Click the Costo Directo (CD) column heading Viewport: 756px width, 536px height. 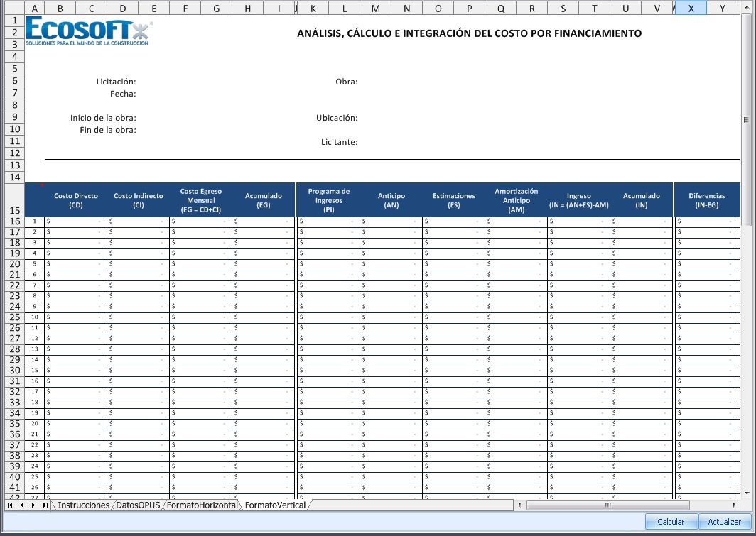[76, 199]
